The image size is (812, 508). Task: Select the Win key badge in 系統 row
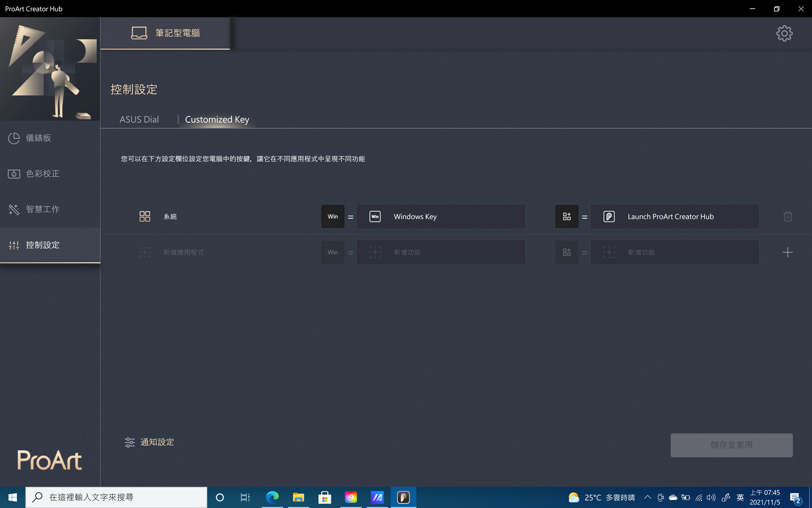[x=332, y=216]
